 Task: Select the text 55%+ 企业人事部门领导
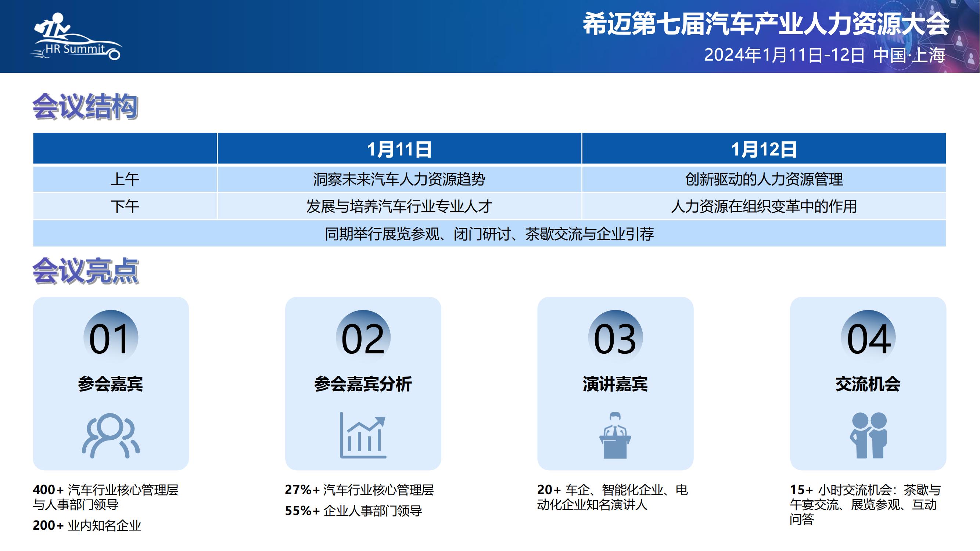354,511
